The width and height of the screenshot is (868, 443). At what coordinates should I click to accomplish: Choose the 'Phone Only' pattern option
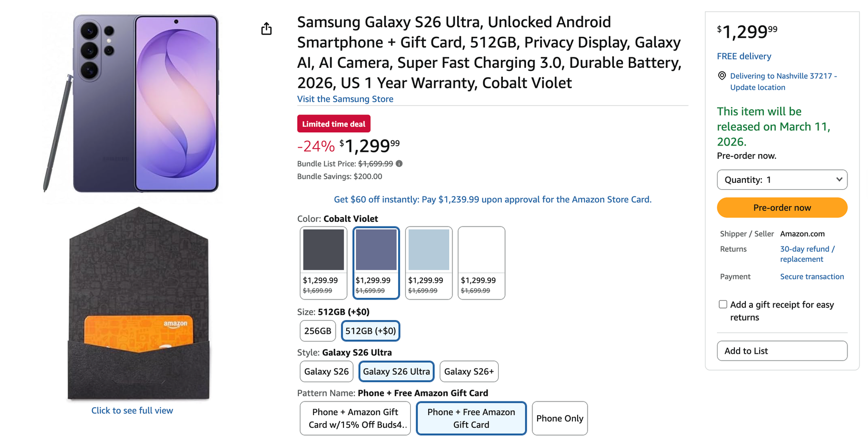point(559,418)
